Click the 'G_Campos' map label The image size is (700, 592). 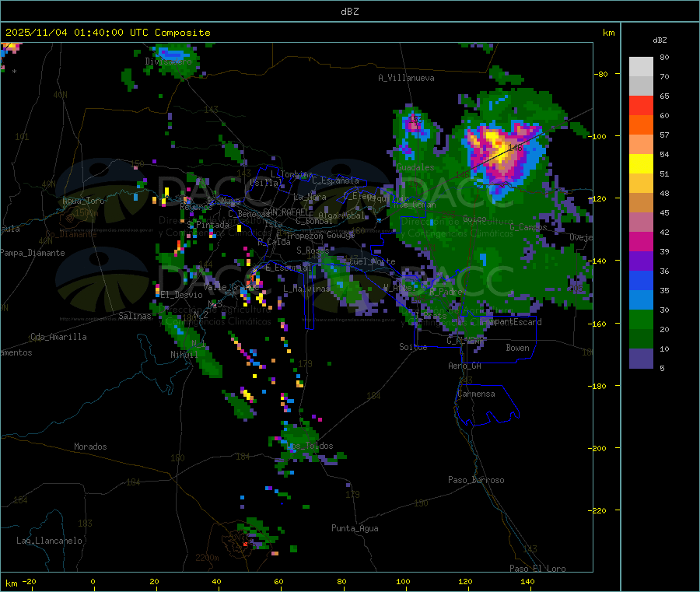coord(529,227)
